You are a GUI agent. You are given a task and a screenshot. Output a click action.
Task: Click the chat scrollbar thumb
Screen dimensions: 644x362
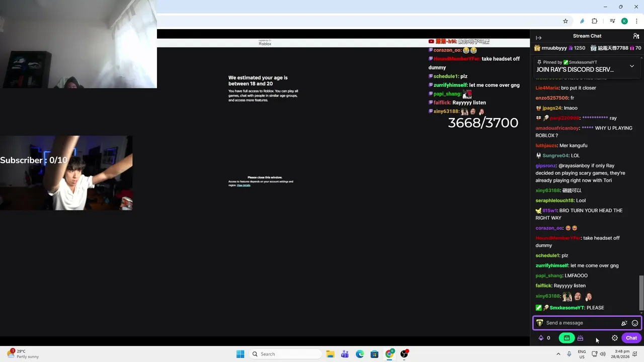click(641, 293)
